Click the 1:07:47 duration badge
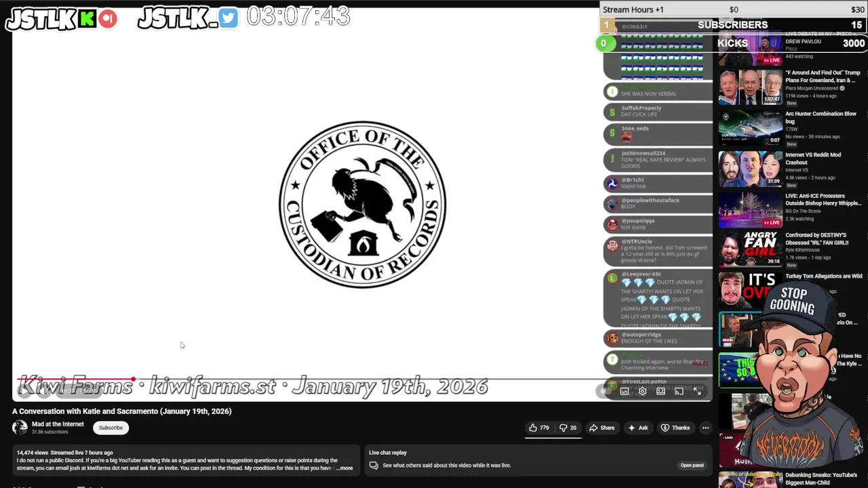Viewport: 868px width, 488px height. [772, 100]
